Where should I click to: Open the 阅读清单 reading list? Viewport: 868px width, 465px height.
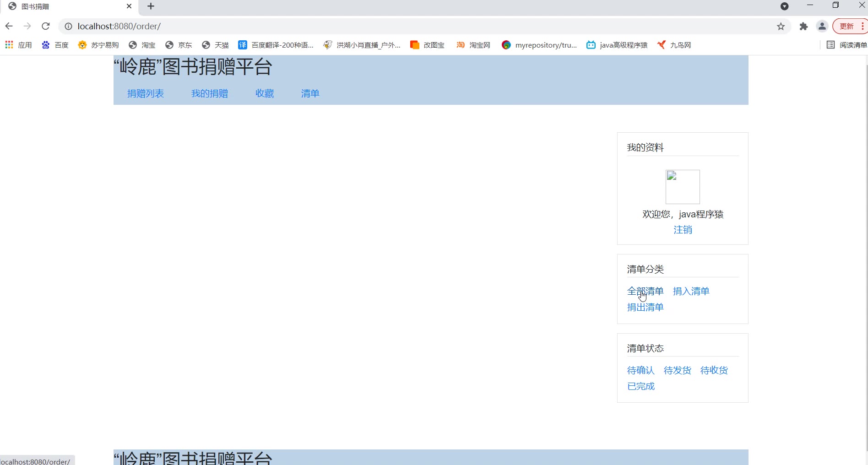click(x=846, y=45)
